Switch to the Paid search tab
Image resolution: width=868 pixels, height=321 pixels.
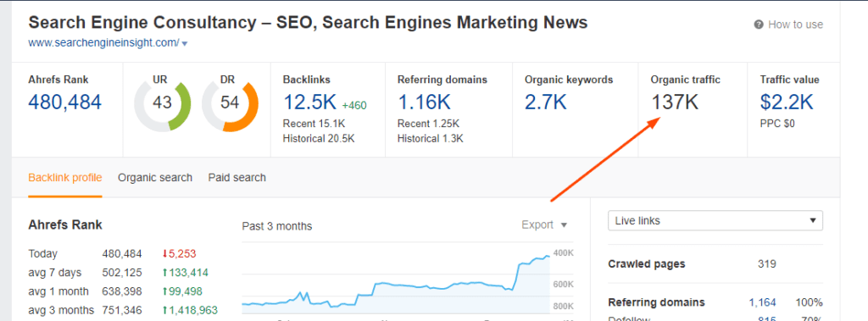pos(237,178)
